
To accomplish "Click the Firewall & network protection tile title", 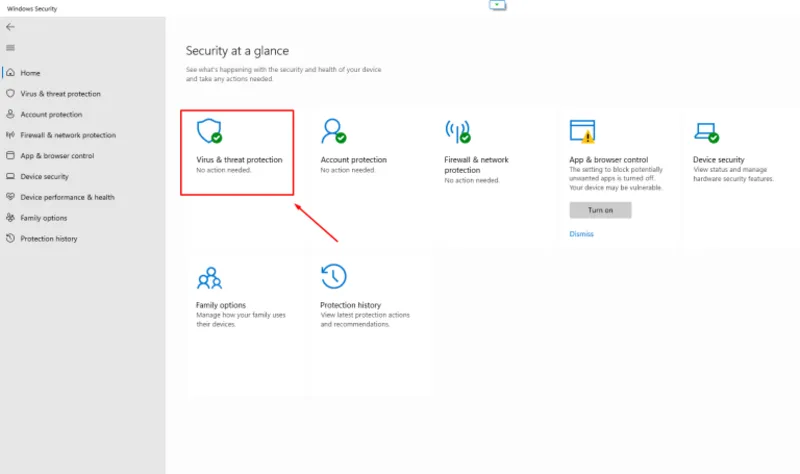I will point(477,165).
